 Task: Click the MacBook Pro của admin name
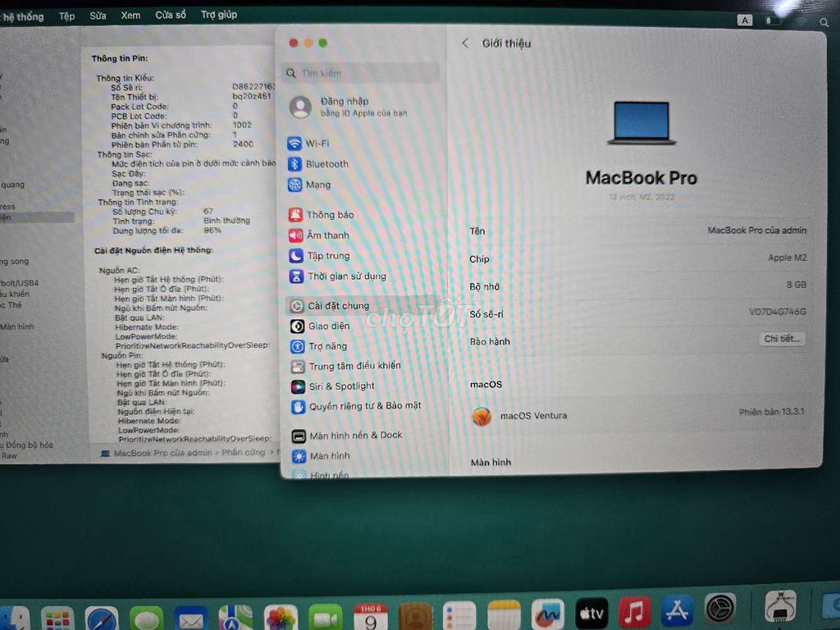click(756, 231)
